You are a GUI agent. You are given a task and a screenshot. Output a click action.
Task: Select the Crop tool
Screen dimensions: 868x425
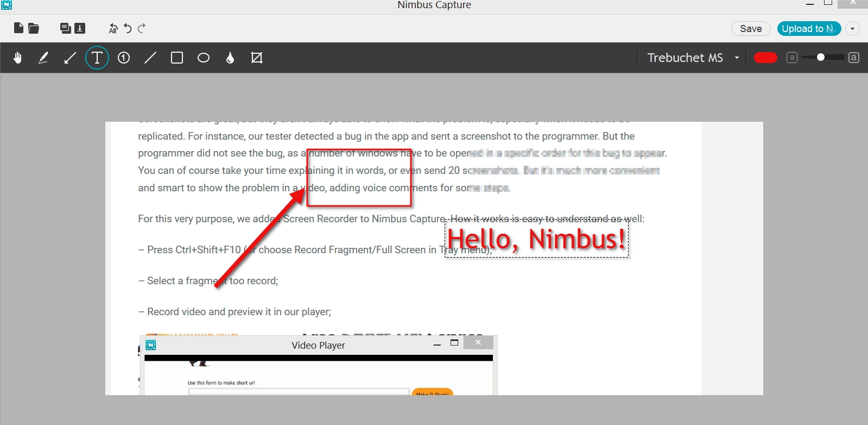[257, 58]
